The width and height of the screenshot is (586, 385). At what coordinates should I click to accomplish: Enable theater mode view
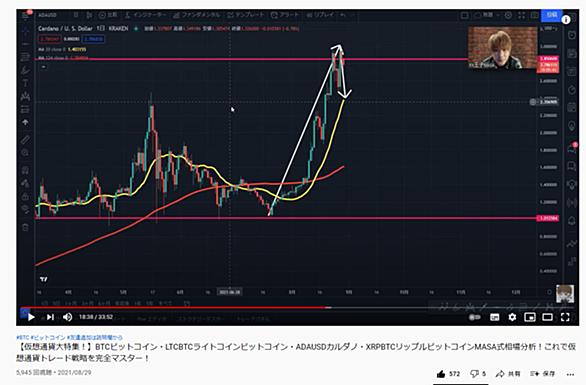(x=548, y=317)
